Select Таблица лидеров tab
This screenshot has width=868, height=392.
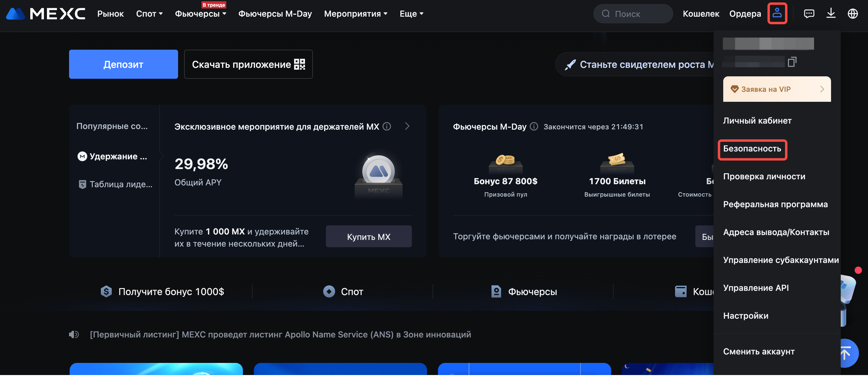tap(115, 184)
